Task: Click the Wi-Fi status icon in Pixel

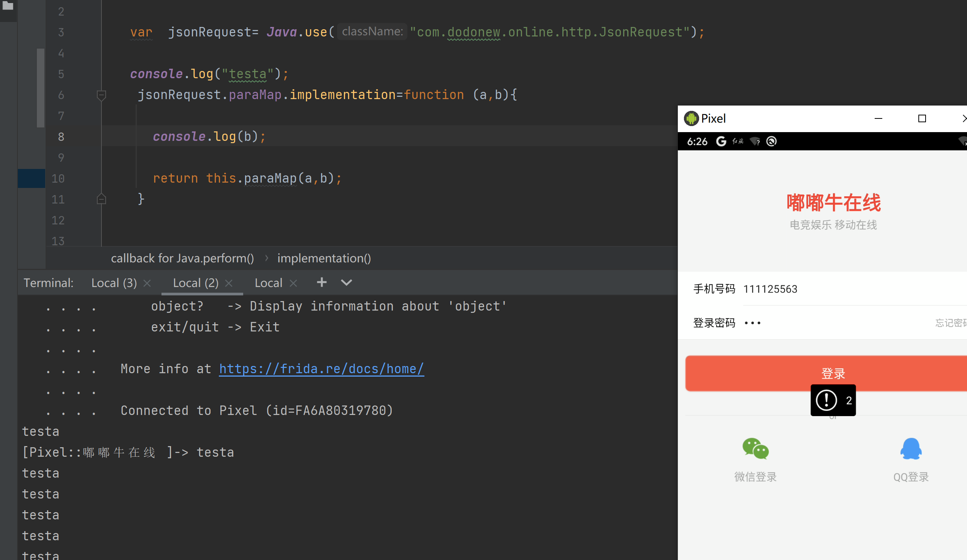Action: [755, 142]
